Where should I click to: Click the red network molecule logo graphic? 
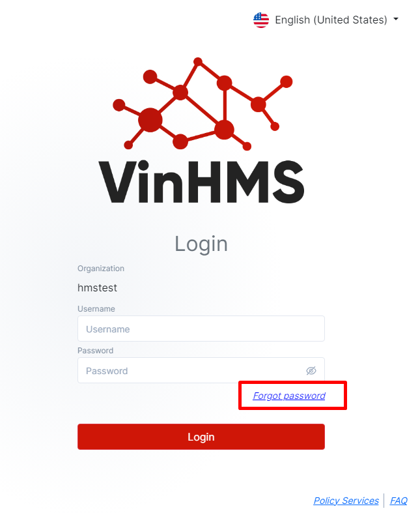click(x=203, y=104)
